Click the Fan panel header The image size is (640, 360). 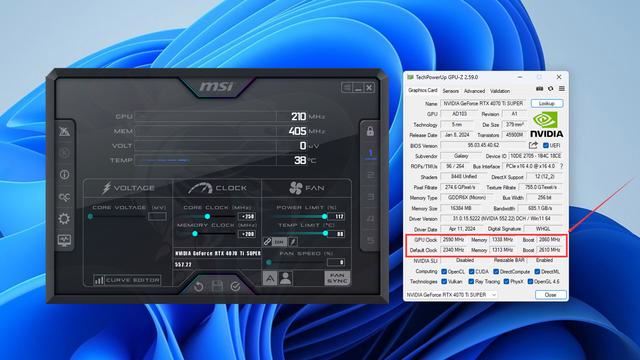306,188
